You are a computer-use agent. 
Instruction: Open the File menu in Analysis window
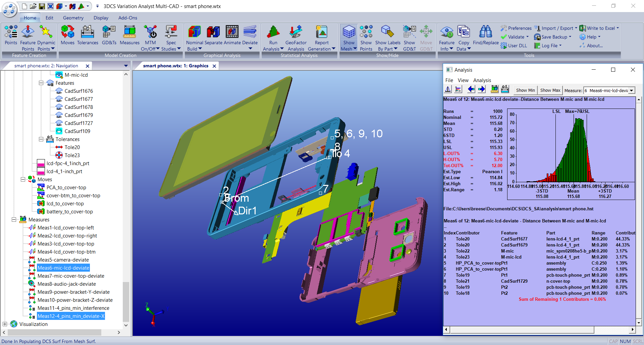coord(449,80)
